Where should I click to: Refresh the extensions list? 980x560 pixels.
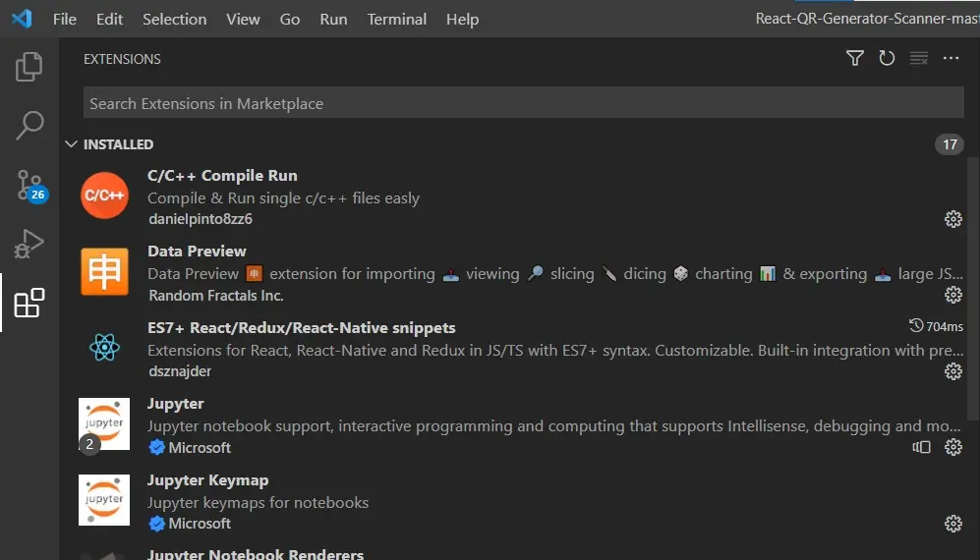pyautogui.click(x=887, y=58)
